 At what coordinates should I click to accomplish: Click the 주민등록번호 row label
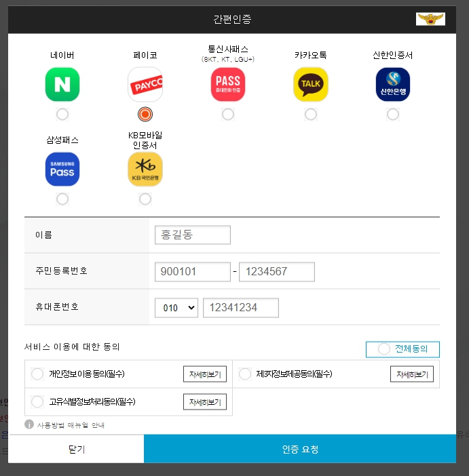(x=61, y=271)
